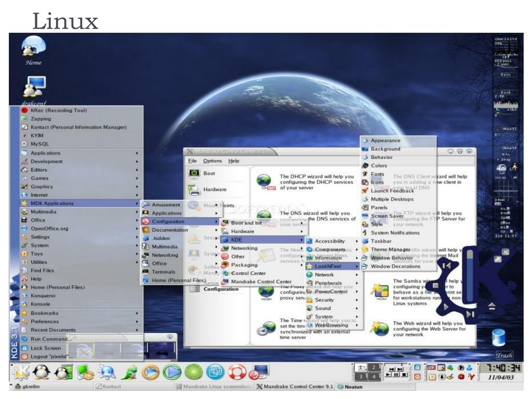Screen dimensions: 532x399
Task: Click the orange power logout button on the panel
Action: [x=418, y=377]
